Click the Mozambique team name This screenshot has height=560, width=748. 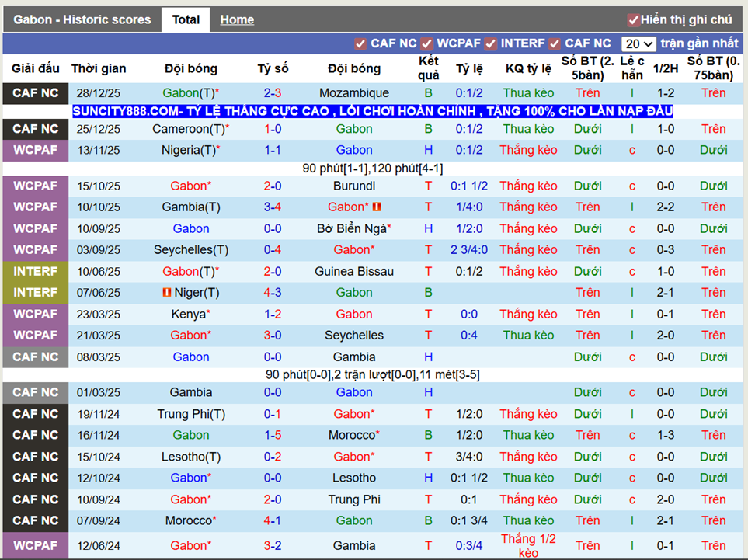pos(354,93)
